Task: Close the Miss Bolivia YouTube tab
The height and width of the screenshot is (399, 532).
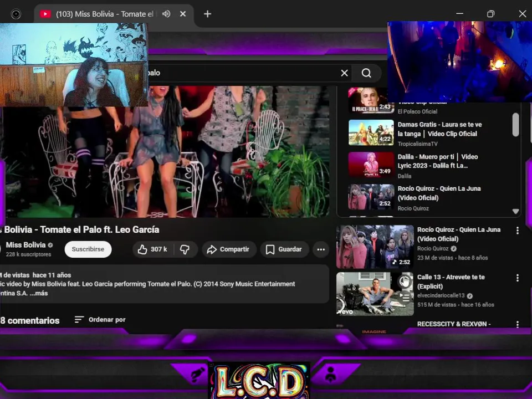Action: (183, 14)
